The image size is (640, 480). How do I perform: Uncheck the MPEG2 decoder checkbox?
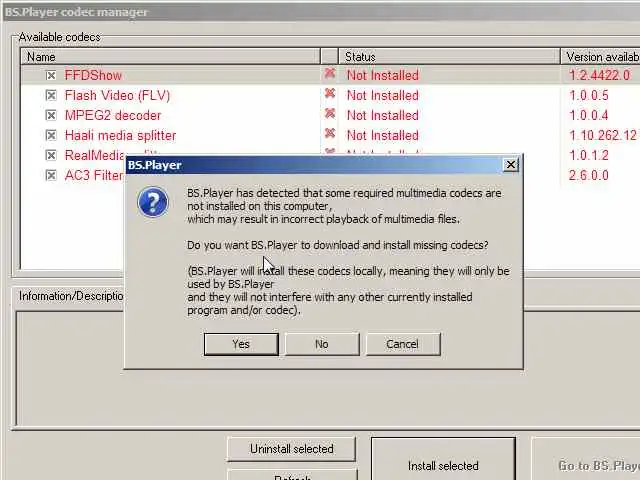[x=51, y=116]
